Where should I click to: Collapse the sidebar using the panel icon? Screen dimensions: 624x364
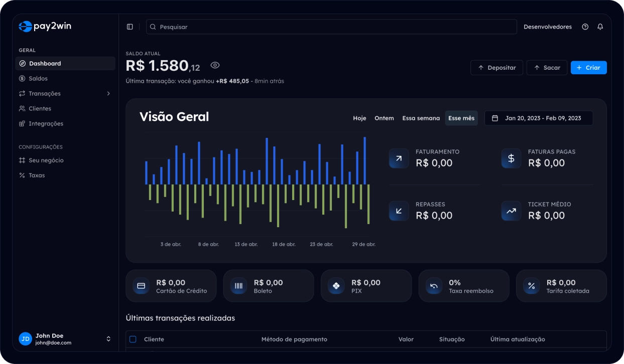[x=130, y=27]
